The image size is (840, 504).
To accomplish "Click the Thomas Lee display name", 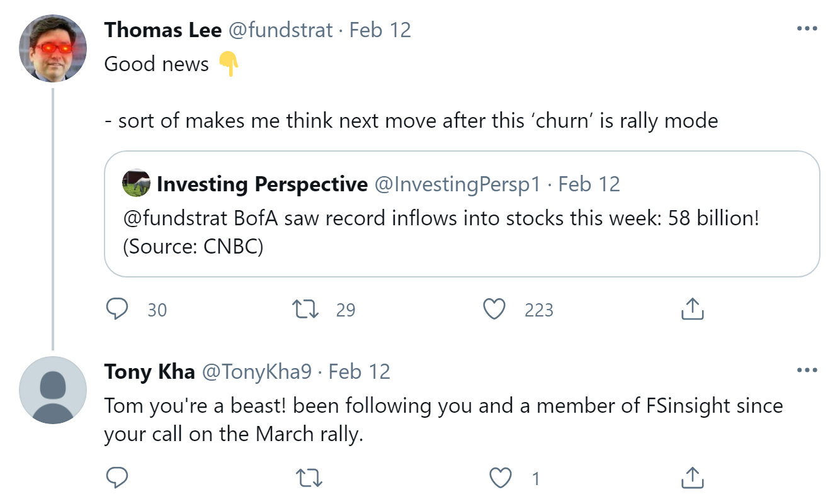I will [x=162, y=30].
